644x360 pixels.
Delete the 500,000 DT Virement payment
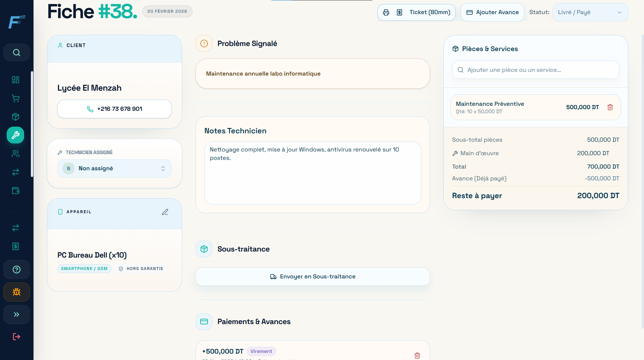pyautogui.click(x=417, y=355)
